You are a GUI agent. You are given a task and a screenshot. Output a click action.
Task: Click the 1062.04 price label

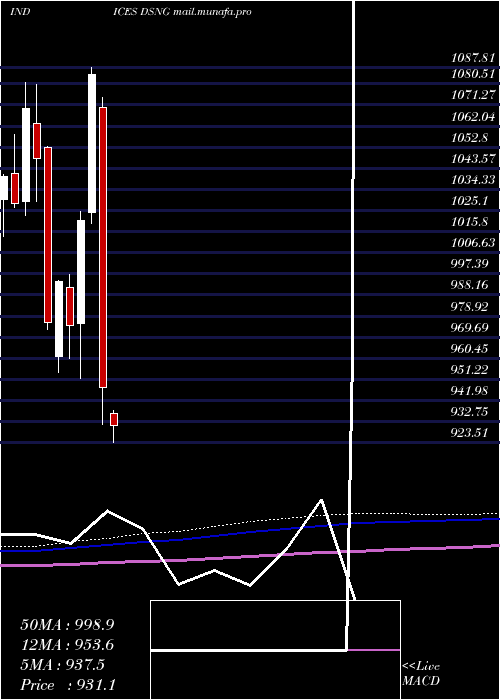tap(473, 117)
